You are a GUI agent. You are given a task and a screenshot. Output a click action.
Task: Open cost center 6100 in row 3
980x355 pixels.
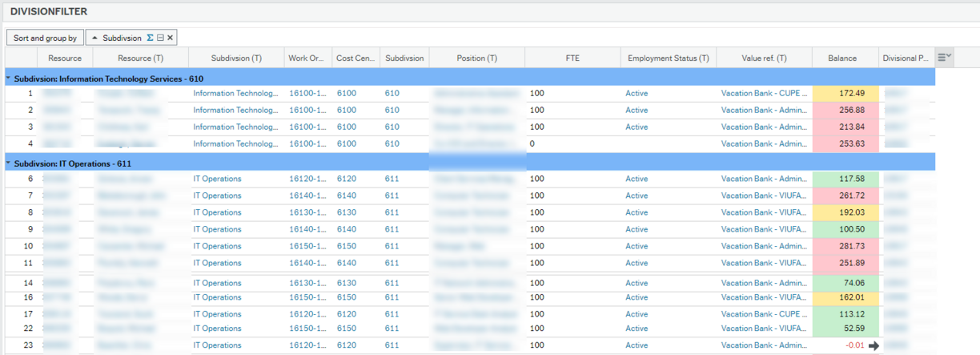point(347,127)
